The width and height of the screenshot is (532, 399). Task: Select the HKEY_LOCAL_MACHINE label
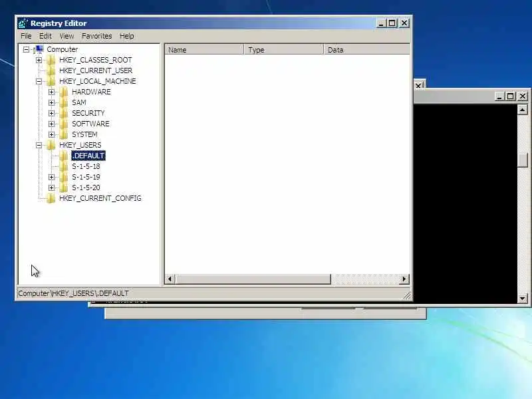pos(97,81)
